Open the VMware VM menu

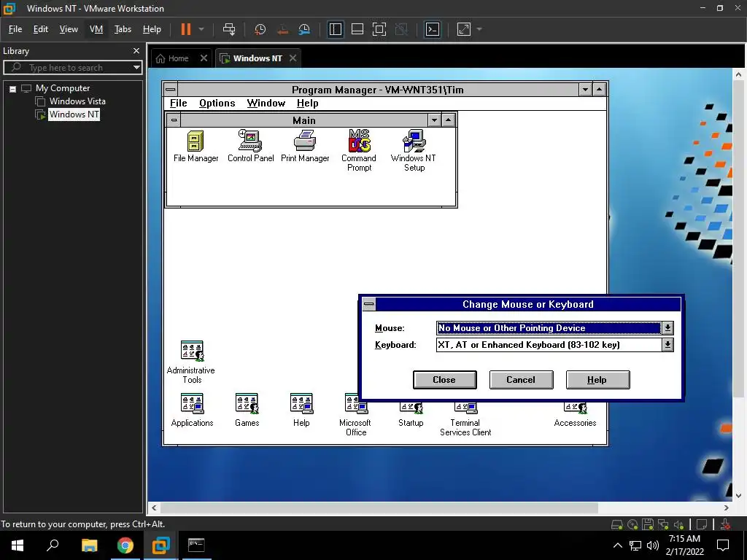(96, 29)
